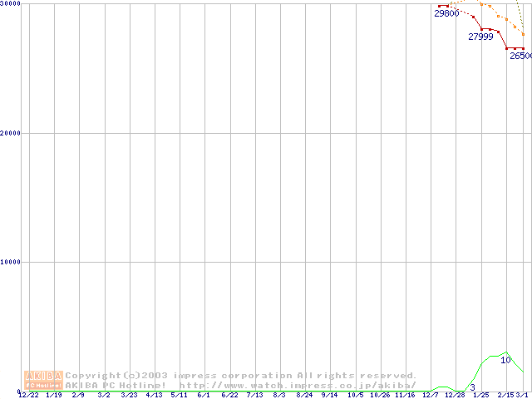Click the 10000 y-axis label

click(10, 262)
